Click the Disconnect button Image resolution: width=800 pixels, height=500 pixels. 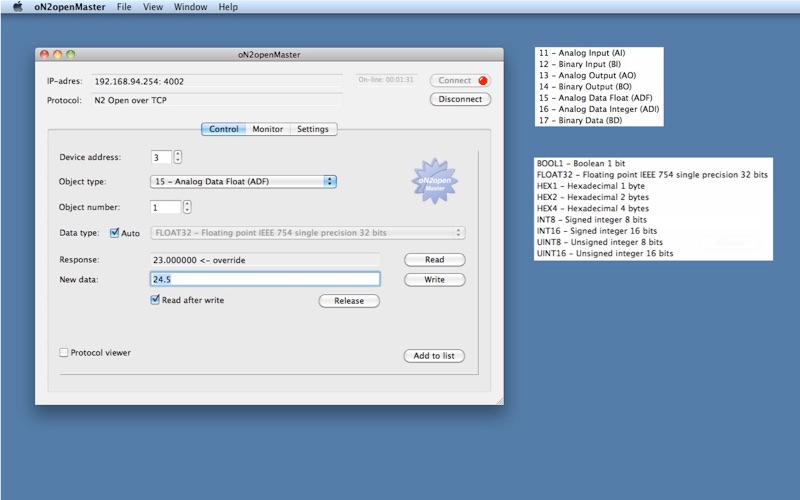[x=460, y=99]
